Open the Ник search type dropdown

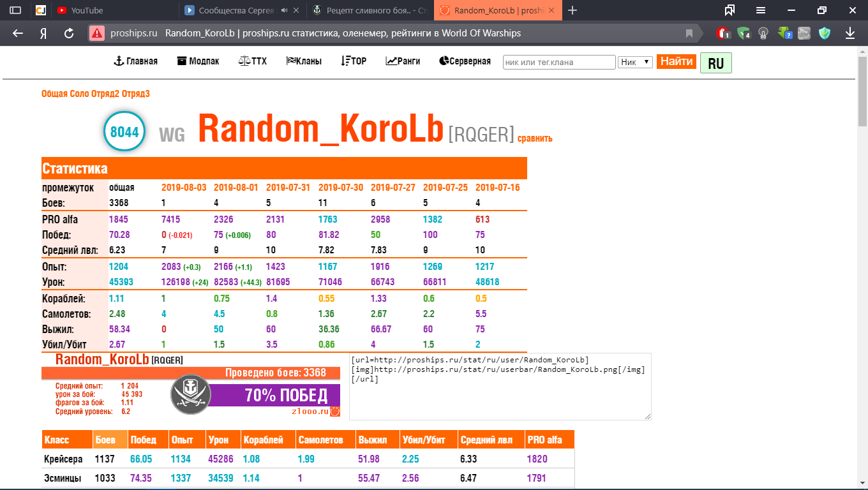click(635, 62)
